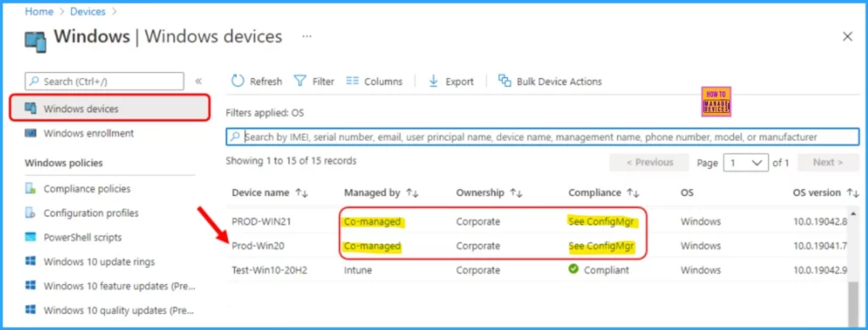The width and height of the screenshot is (868, 330).
Task: Click See ConfigMgr in Prod-Win20 row
Action: (601, 246)
